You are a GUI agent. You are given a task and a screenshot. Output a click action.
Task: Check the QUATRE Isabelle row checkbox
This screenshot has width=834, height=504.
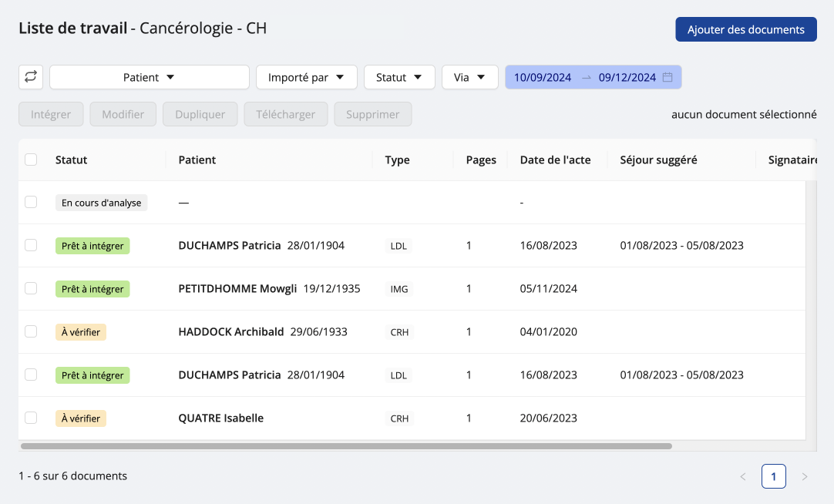(31, 418)
